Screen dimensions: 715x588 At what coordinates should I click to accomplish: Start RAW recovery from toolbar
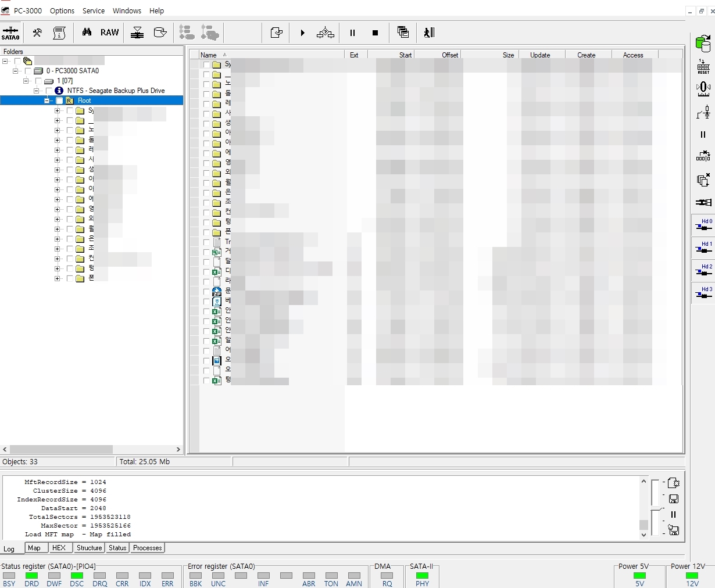click(x=109, y=33)
